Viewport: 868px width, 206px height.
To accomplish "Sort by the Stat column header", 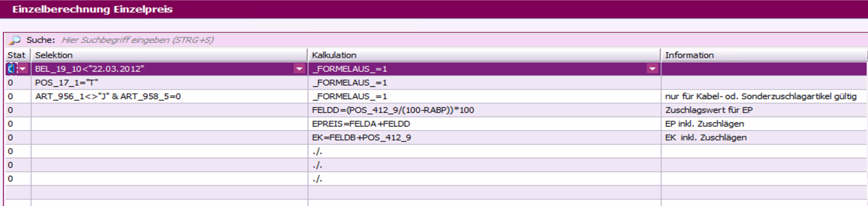I will pyautogui.click(x=17, y=55).
